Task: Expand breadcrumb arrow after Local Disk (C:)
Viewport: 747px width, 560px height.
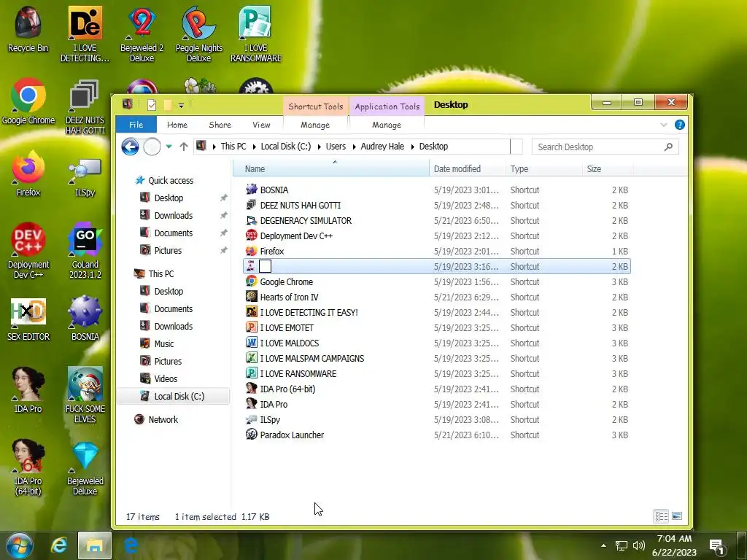Action: 319,147
